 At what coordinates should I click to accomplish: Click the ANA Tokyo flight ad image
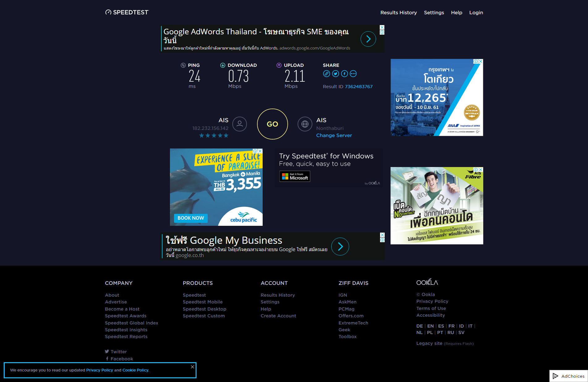437,97
